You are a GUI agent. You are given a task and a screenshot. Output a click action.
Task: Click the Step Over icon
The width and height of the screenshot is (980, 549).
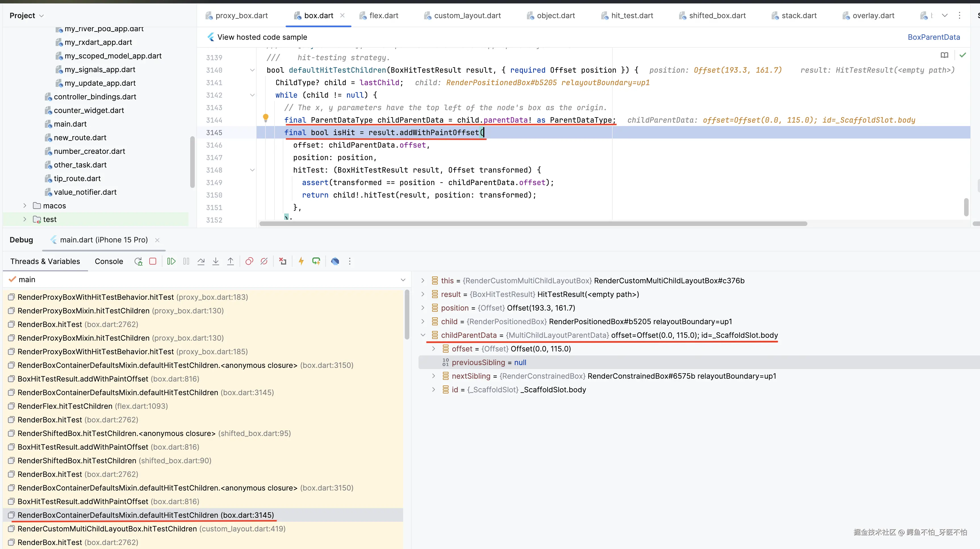click(201, 261)
